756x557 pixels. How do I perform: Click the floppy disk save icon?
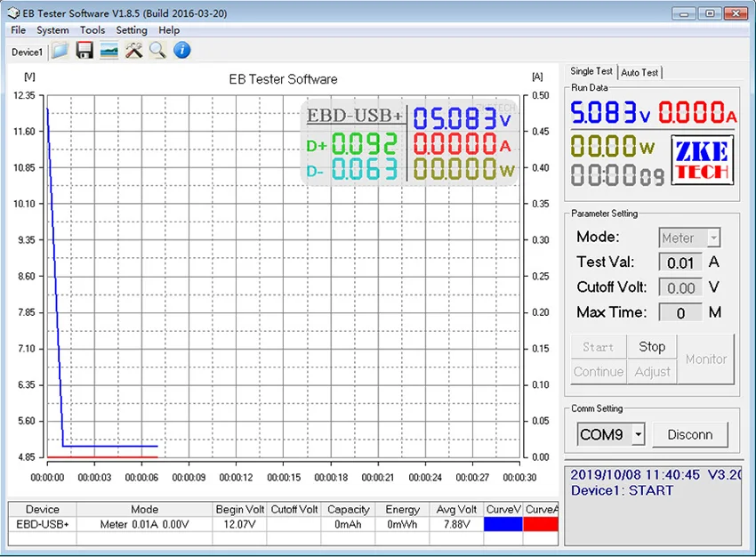coord(84,51)
